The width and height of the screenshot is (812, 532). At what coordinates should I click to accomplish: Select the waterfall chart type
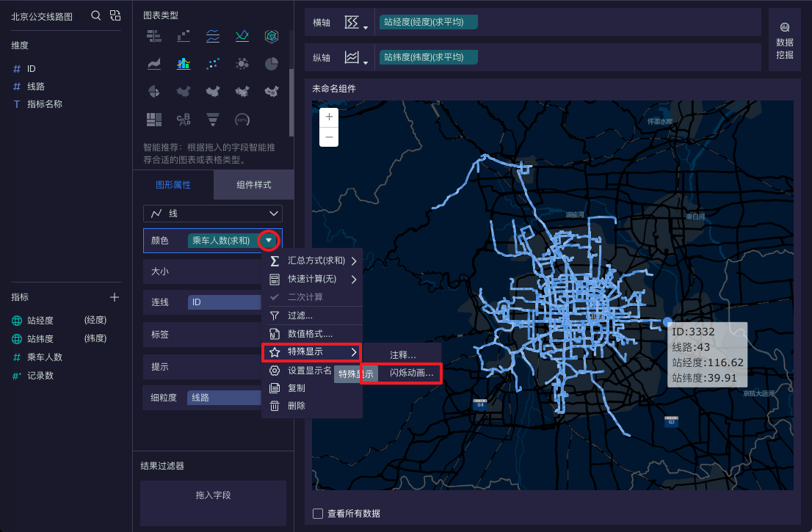pos(184,36)
